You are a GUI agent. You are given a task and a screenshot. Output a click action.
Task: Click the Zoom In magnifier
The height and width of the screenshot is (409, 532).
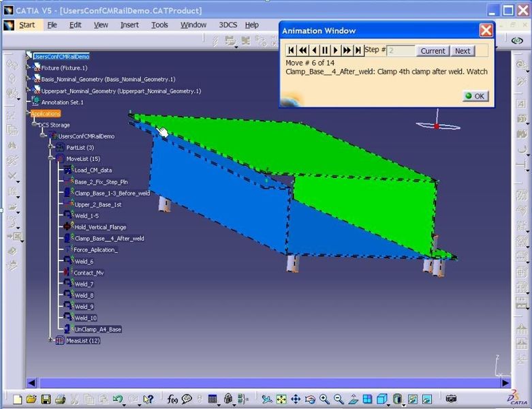coord(324,399)
